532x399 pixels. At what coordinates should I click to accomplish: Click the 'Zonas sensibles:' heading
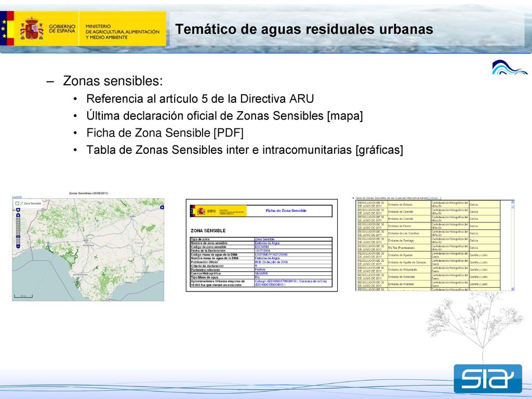click(113, 81)
